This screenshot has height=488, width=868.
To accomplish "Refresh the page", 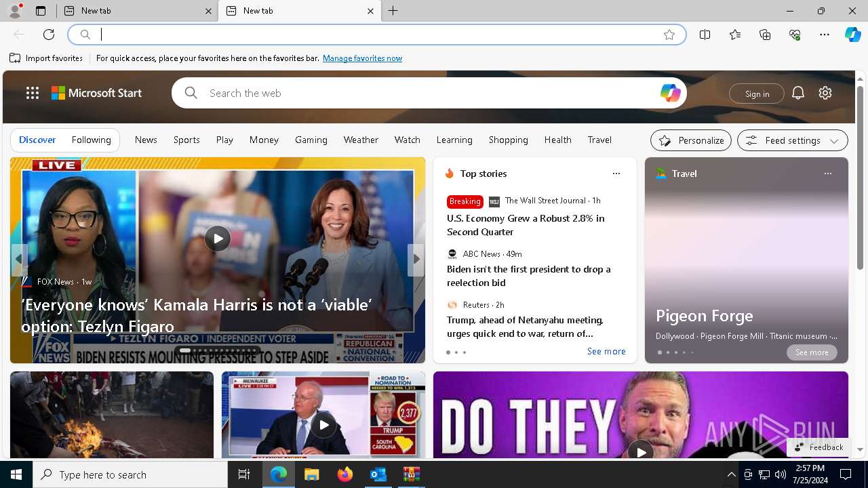I will point(49,35).
